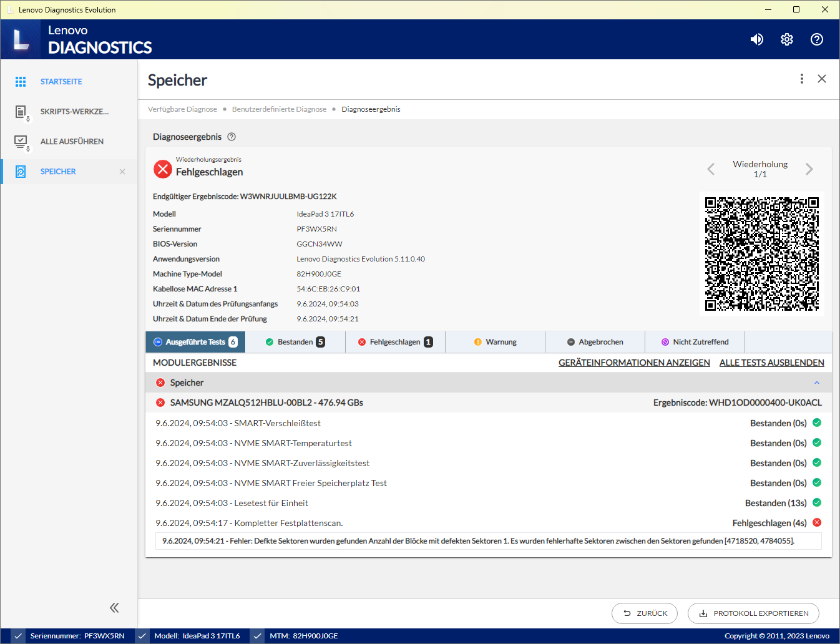
Task: Click the red icon beside SAMSUNG MZALQ512HBLU
Action: click(x=160, y=402)
